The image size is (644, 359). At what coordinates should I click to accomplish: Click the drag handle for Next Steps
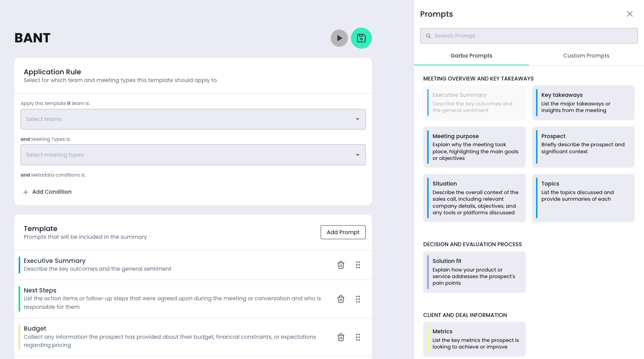tap(358, 299)
